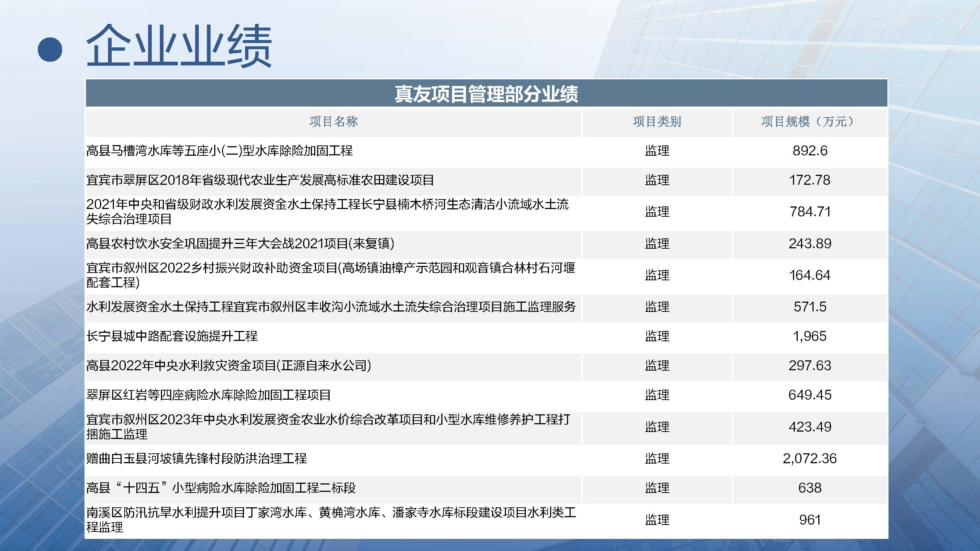Click the value 649.45
Screen dimensions: 980x551
tap(810, 395)
